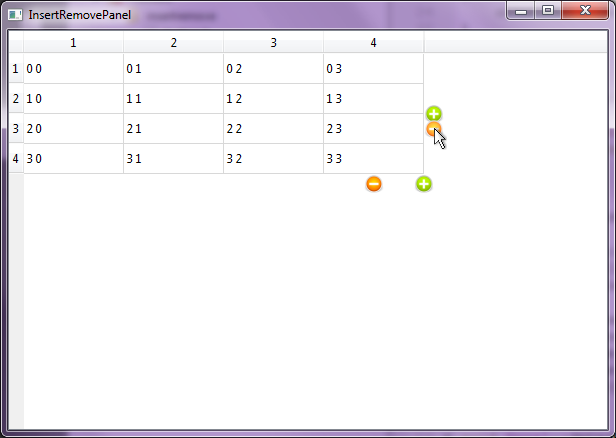The image size is (616, 438).
Task: Click cell containing "3 3"
Action: click(373, 158)
